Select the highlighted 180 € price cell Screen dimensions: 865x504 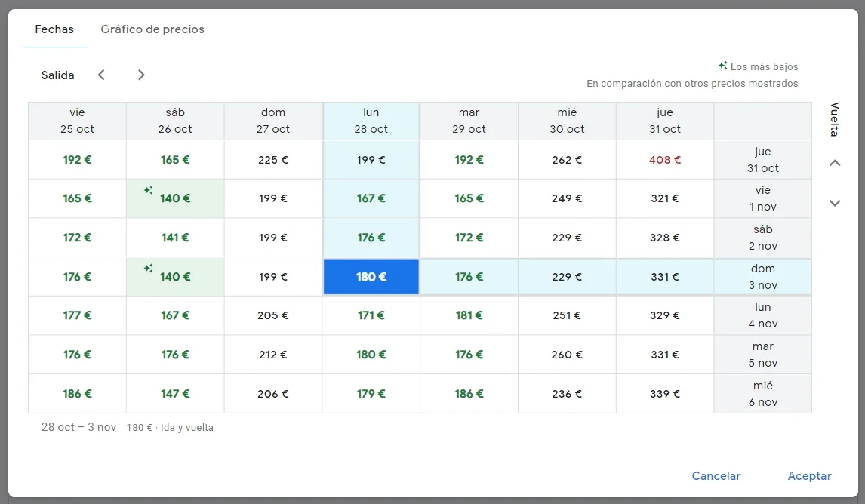pos(371,277)
